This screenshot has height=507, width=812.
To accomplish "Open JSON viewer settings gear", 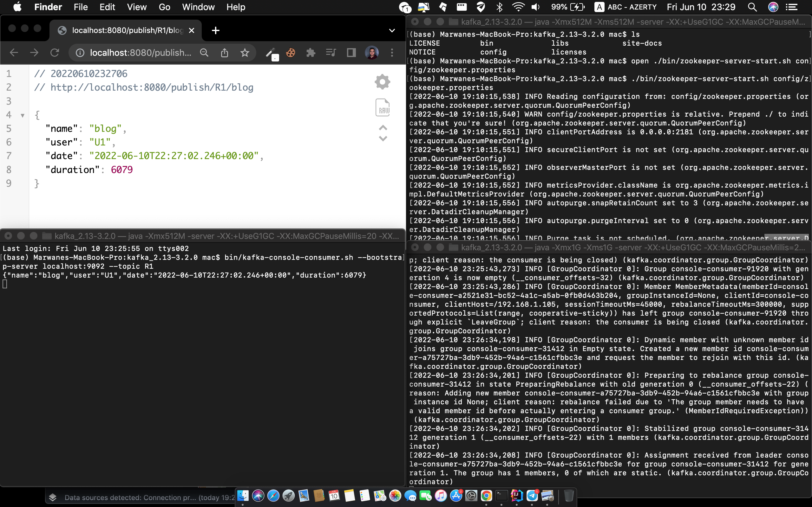I will click(382, 82).
